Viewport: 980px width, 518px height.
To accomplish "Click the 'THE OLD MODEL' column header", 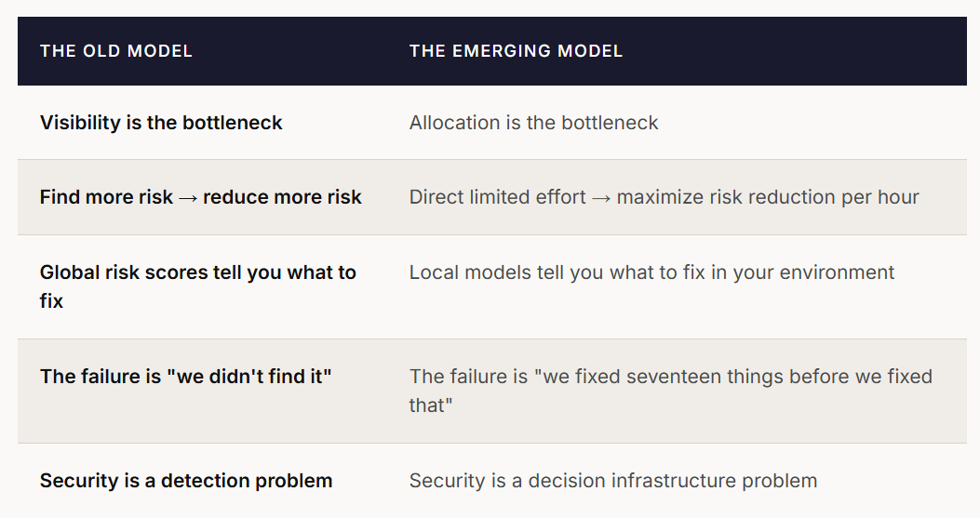I will click(115, 51).
